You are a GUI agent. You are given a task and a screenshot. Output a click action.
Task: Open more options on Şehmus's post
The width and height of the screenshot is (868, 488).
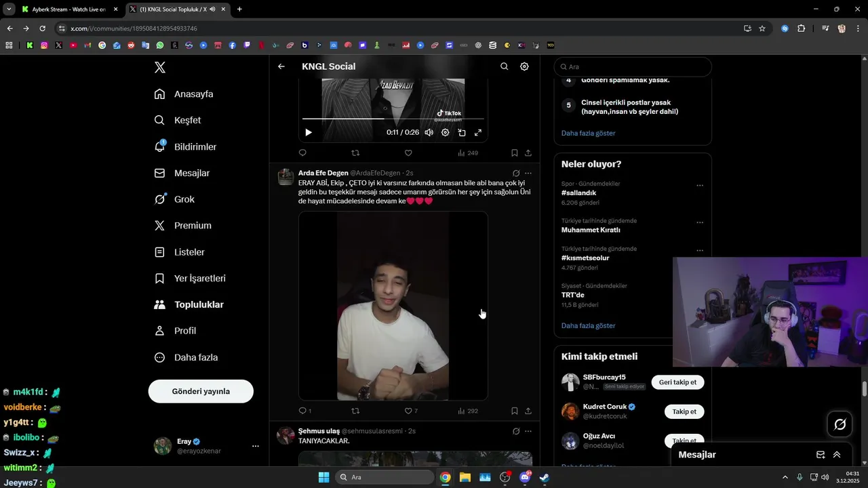(528, 431)
